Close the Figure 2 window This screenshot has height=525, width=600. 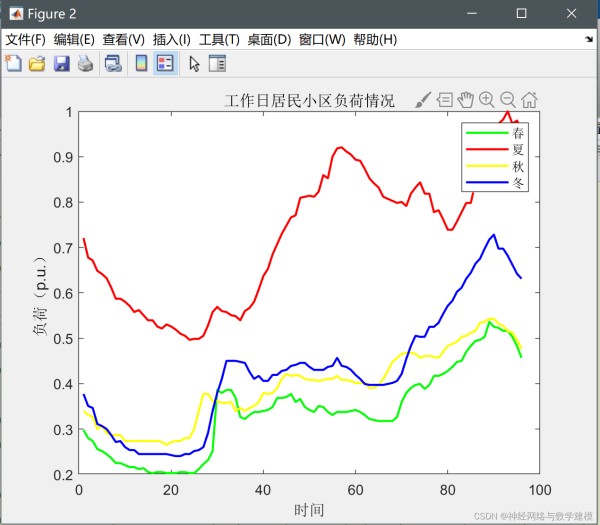(571, 13)
